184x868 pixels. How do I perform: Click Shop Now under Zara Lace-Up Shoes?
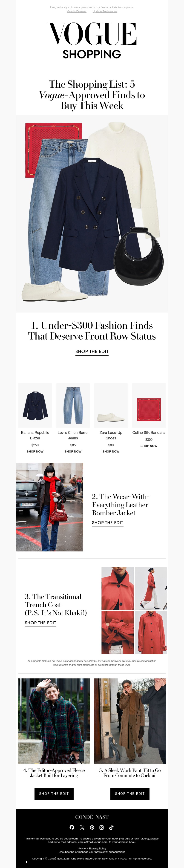[x=111, y=451]
